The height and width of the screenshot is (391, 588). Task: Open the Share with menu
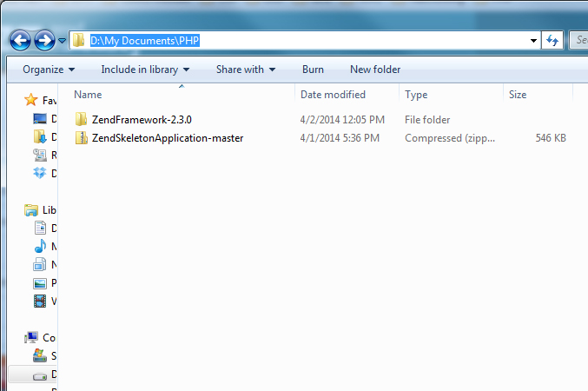pos(246,70)
